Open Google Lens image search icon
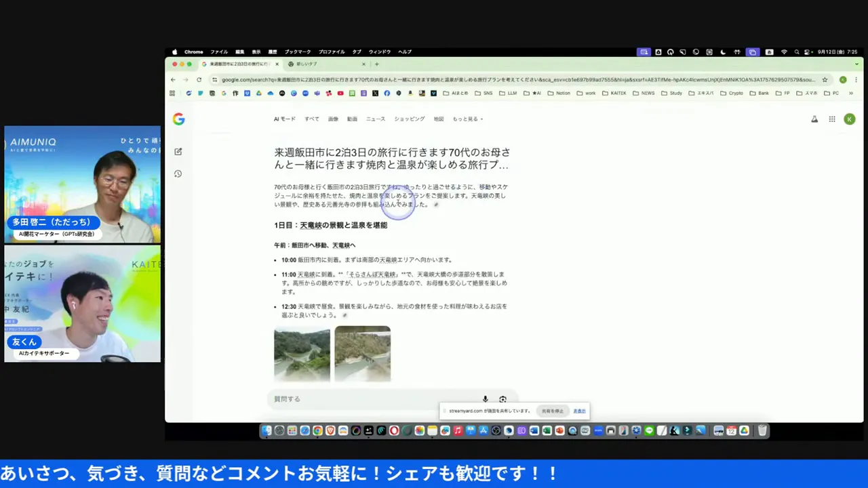This screenshot has width=868, height=488. point(502,399)
